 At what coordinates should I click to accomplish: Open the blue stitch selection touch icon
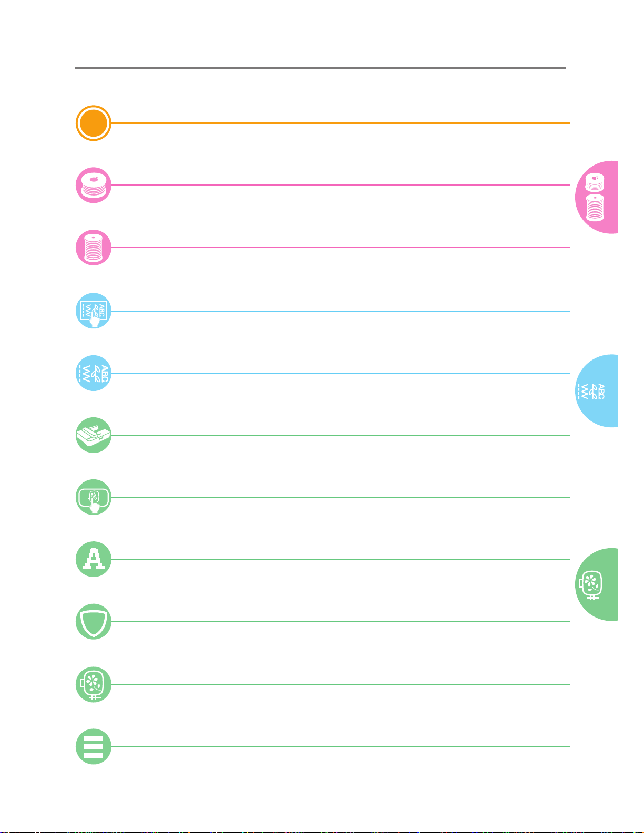pos(94,311)
